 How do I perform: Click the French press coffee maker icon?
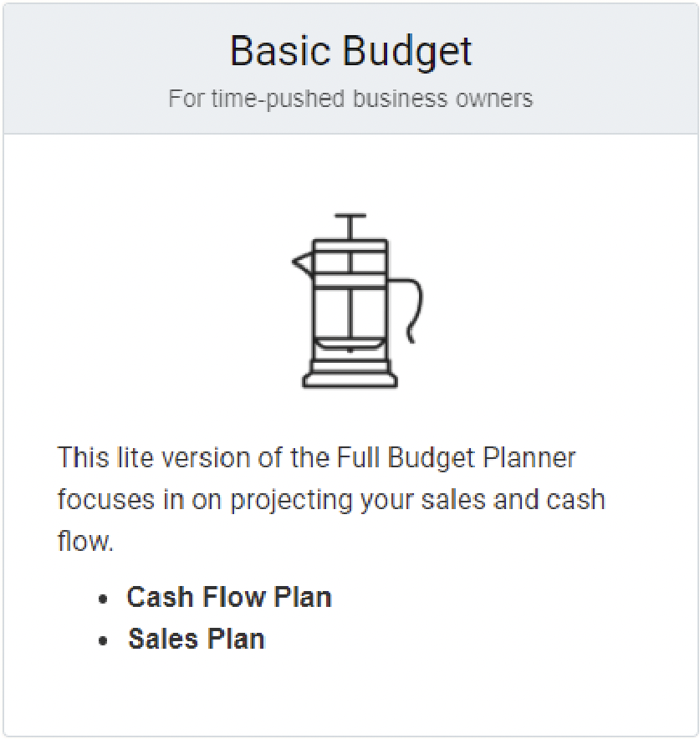(x=357, y=301)
